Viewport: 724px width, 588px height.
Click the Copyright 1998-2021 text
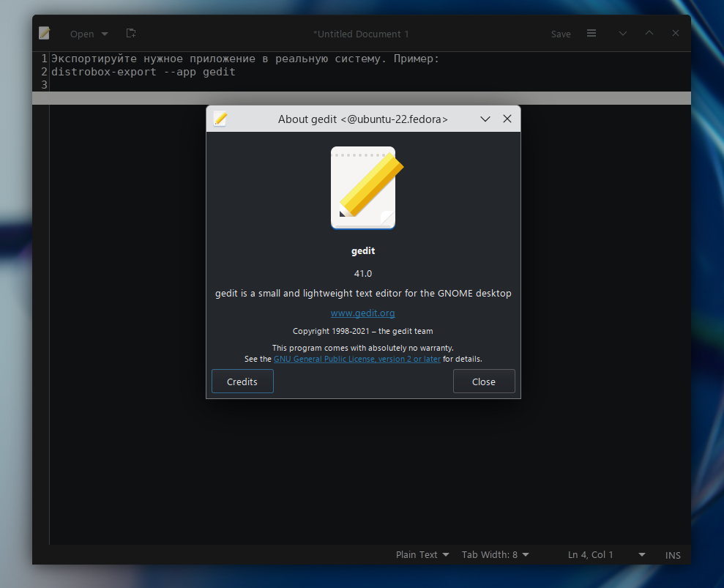point(363,331)
